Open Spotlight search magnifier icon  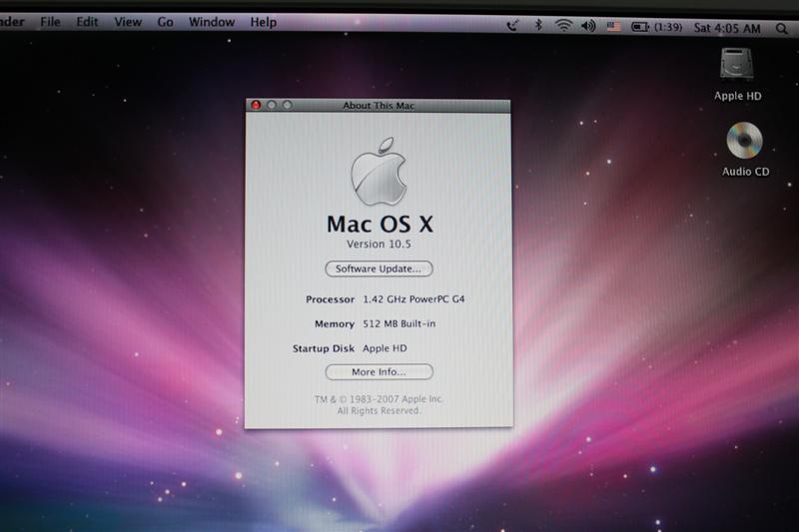pos(782,29)
